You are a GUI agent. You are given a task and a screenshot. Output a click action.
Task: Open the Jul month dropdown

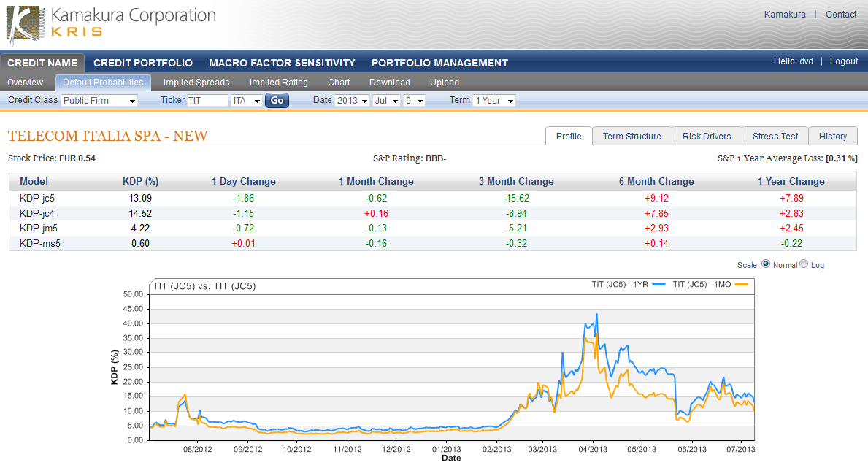click(386, 100)
